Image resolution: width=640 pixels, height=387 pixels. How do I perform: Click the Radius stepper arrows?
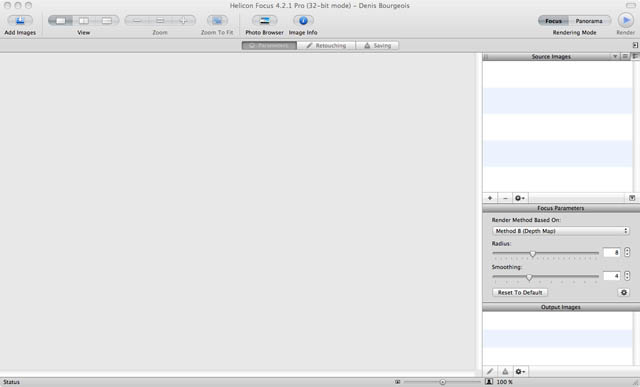click(x=627, y=253)
